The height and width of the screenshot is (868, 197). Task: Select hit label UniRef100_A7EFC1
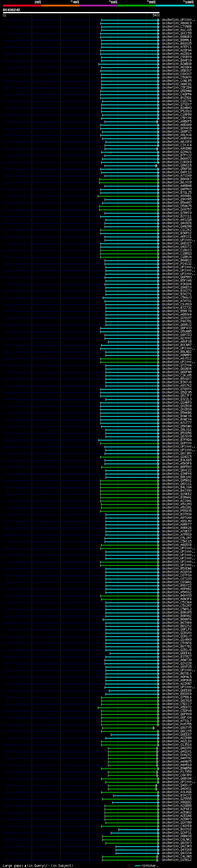point(177,47)
